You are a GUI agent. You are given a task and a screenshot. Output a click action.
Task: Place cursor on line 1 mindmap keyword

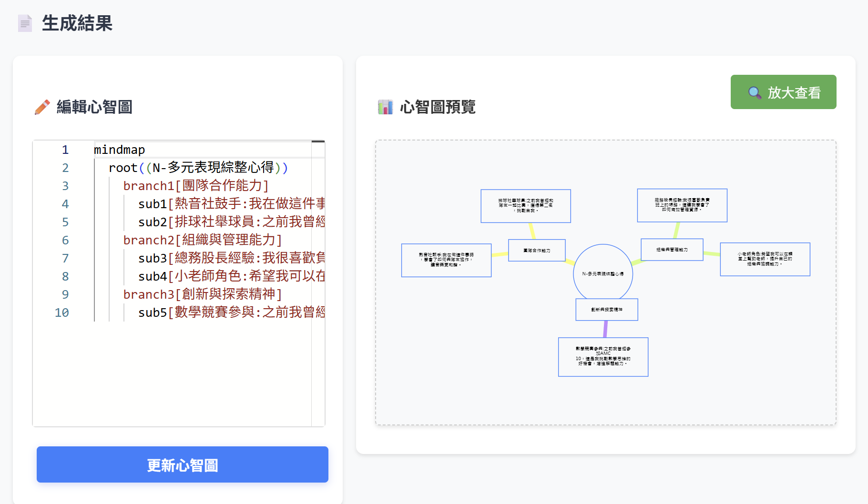(119, 150)
